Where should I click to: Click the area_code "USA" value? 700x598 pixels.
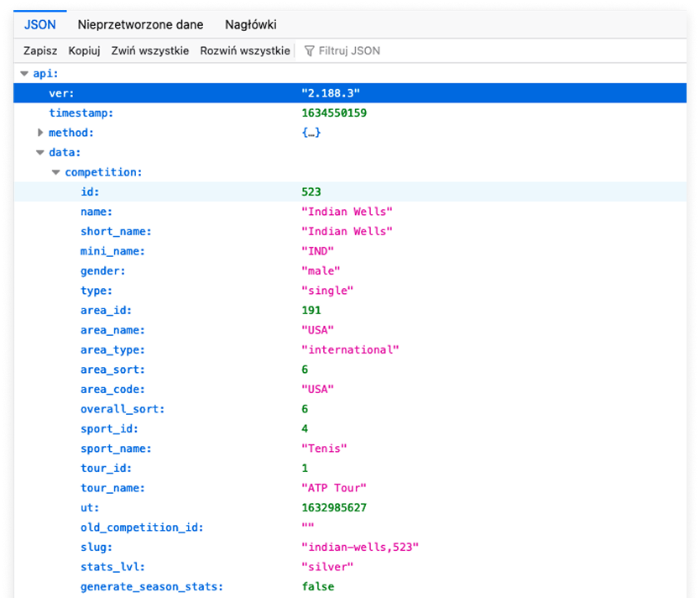(317, 390)
